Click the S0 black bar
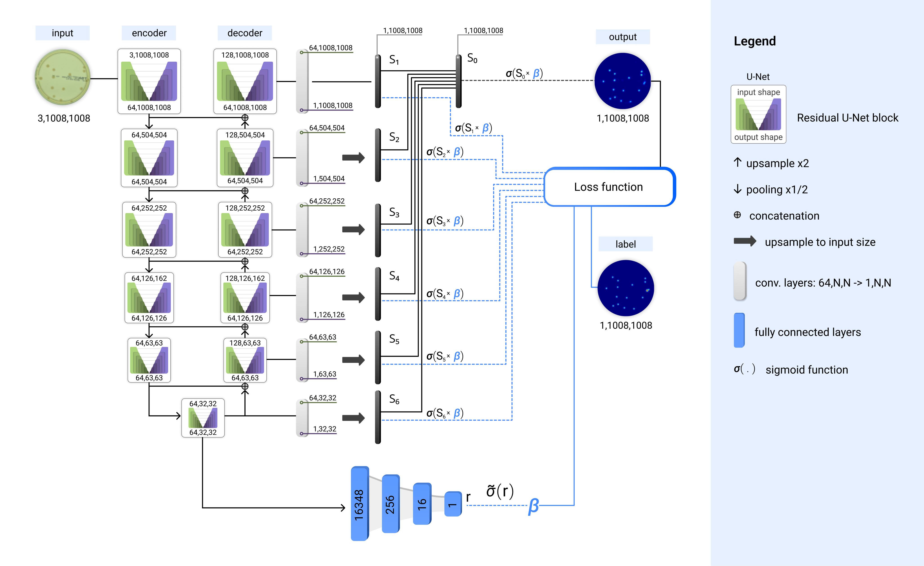 click(x=459, y=81)
